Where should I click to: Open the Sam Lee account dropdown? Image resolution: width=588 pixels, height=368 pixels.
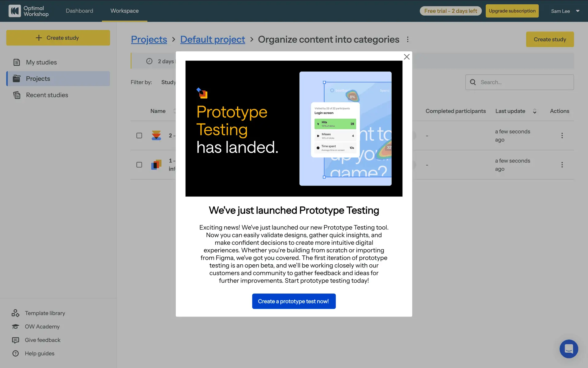(x=565, y=11)
